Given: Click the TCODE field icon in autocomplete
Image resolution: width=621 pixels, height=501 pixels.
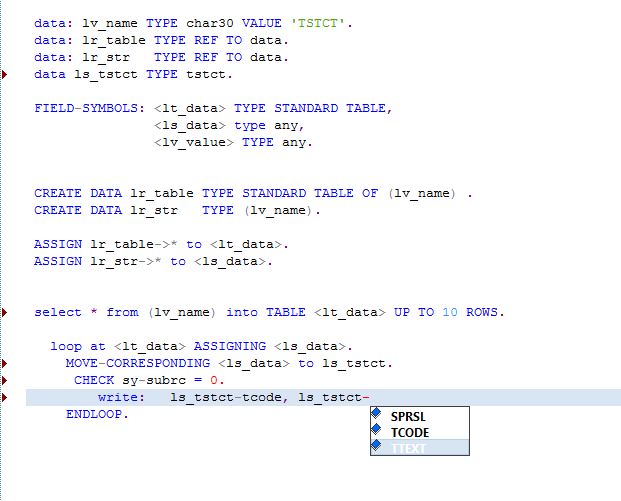Looking at the screenshot, I should [377, 432].
